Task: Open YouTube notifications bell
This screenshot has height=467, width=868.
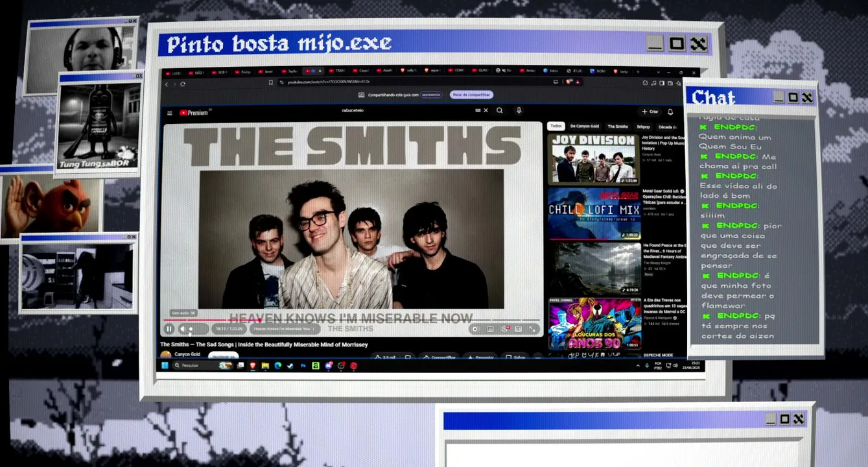Action: point(670,112)
